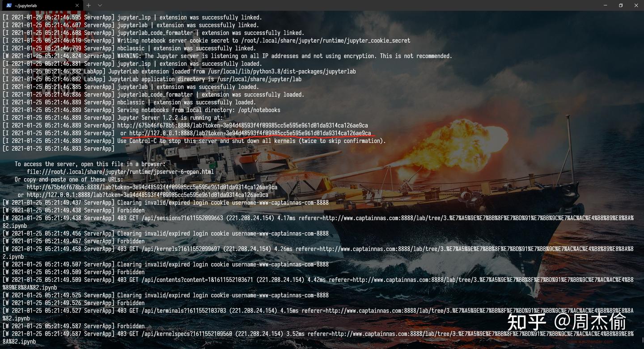The image size is (644, 349).
Task: Close the ~/jupyterlab tab
Action: tap(76, 5)
